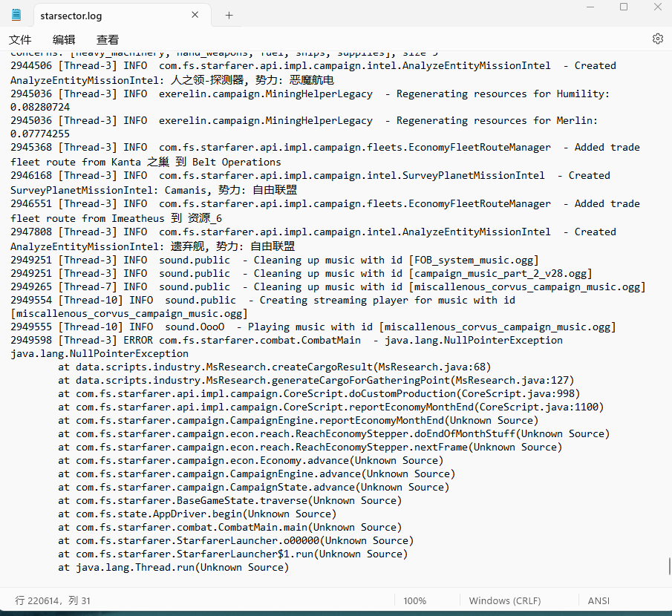
Task: Click the ERROR CombatMain log entry
Action: pos(287,341)
